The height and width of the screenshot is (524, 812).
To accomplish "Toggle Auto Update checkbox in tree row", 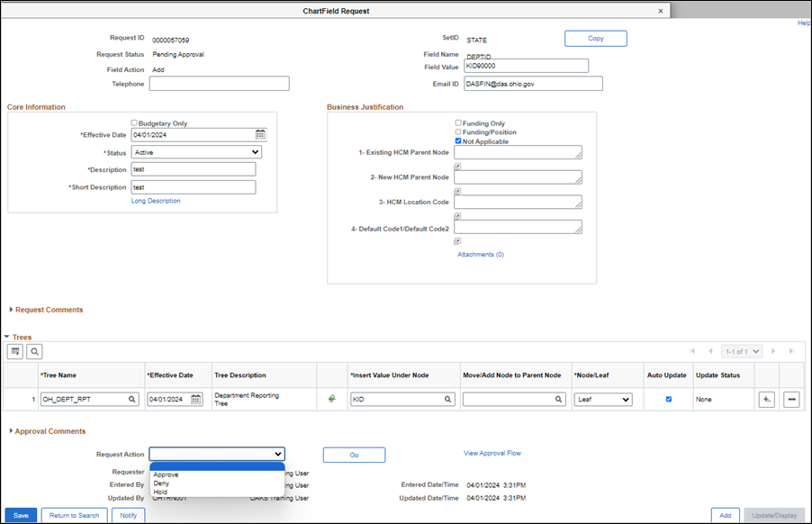I will pos(669,399).
